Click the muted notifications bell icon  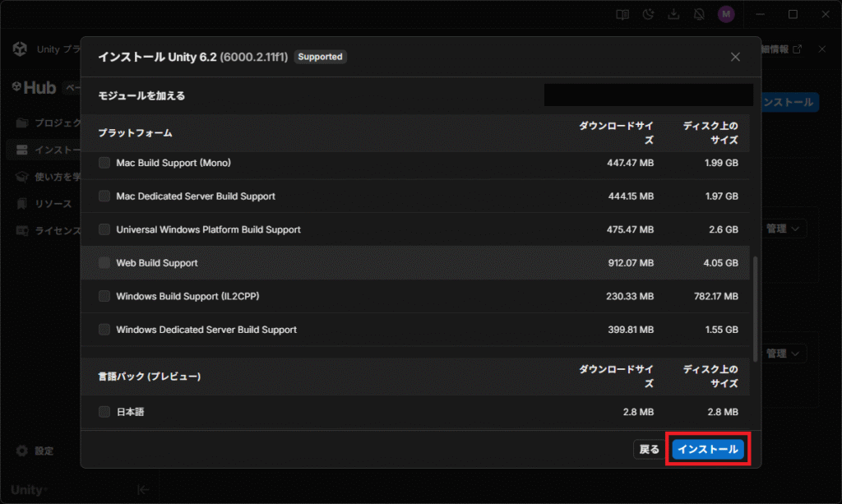click(x=699, y=14)
